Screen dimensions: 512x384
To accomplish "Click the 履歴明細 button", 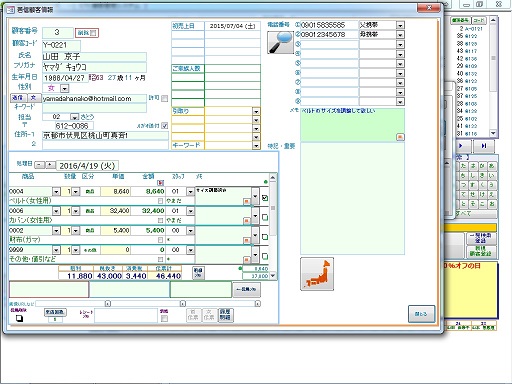I will pos(225,315).
